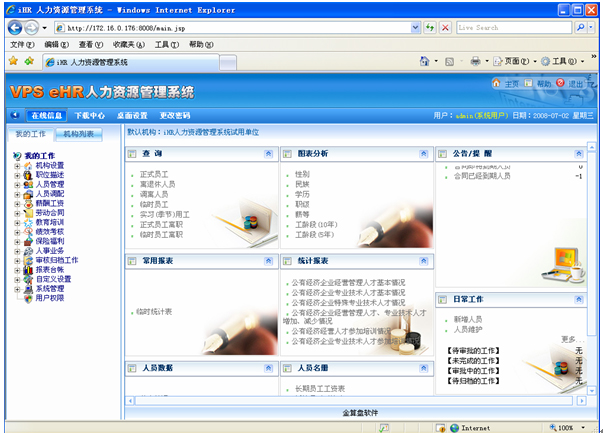Click the browser Back arrow button
The height and width of the screenshot is (433, 603).
[x=17, y=28]
